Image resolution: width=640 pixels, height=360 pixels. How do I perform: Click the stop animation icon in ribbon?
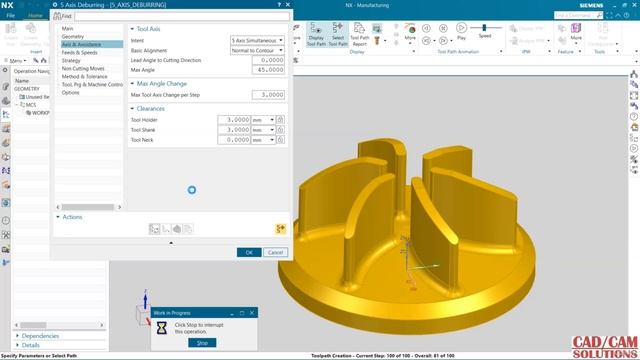[x=443, y=28]
